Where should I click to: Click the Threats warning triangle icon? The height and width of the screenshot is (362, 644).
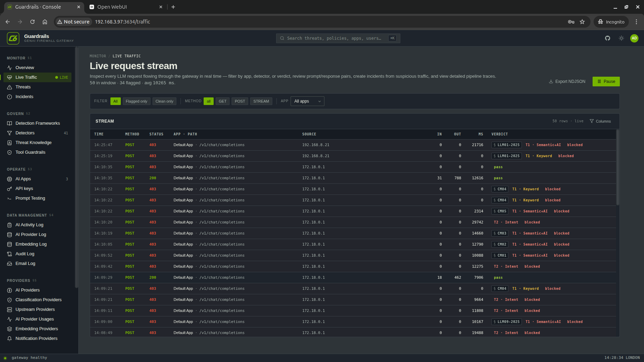point(10,87)
